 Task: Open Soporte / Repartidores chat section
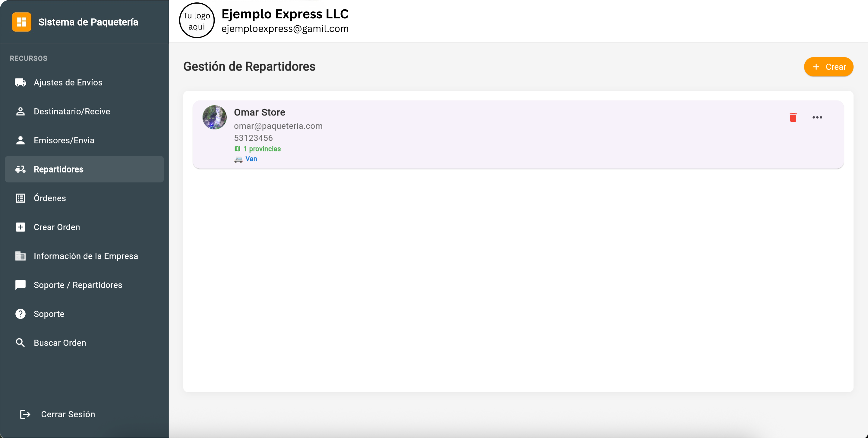(x=78, y=285)
